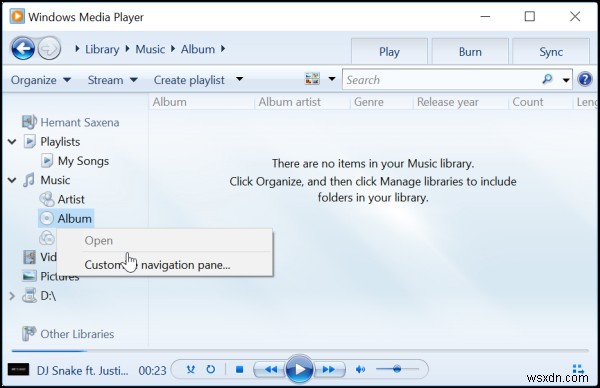Click the Previous track button
Image resolution: width=600 pixels, height=388 pixels.
pos(271,370)
